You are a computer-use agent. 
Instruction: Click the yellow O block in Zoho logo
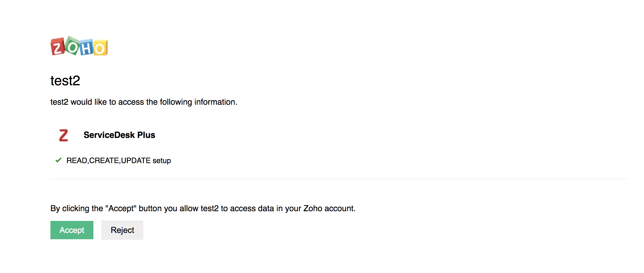(100, 48)
